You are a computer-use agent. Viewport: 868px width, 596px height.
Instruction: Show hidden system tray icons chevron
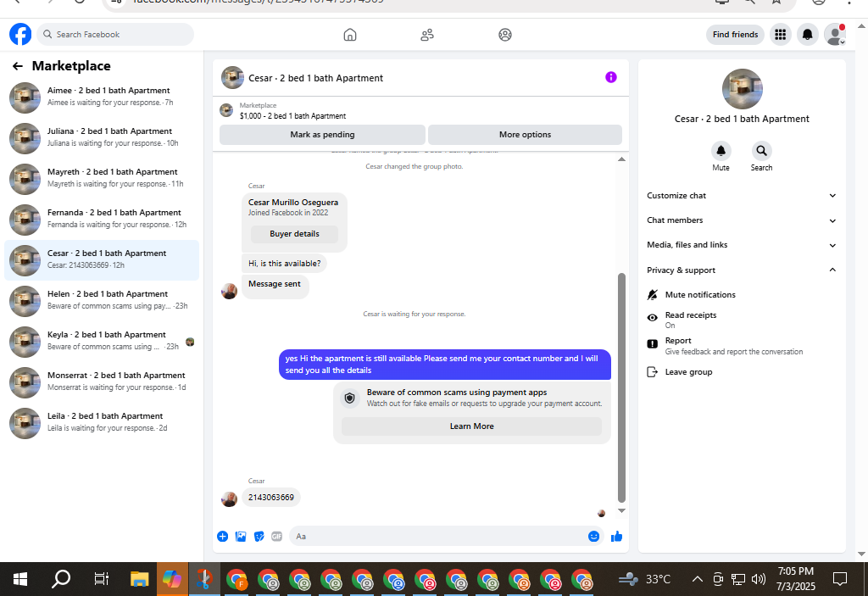click(x=698, y=579)
